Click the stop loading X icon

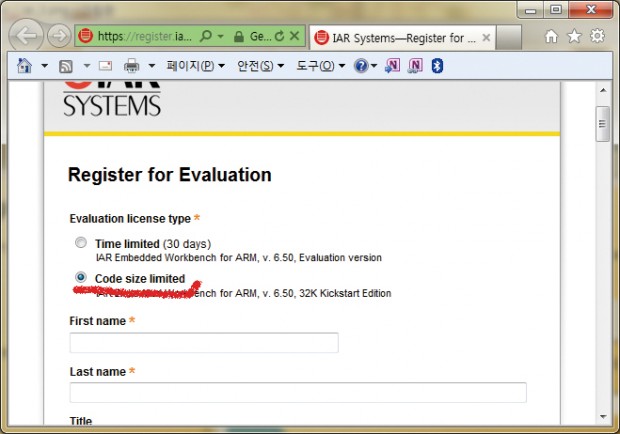[294, 36]
